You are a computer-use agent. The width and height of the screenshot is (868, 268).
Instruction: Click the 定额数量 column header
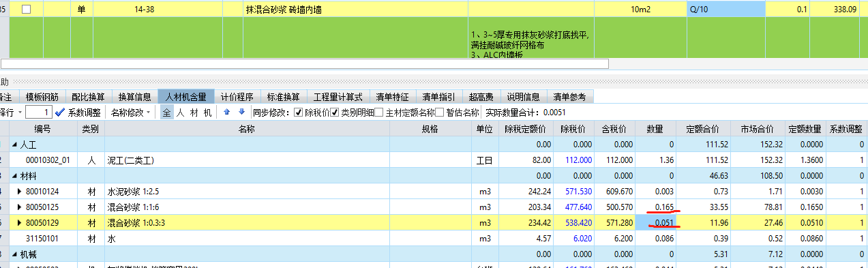(805, 129)
